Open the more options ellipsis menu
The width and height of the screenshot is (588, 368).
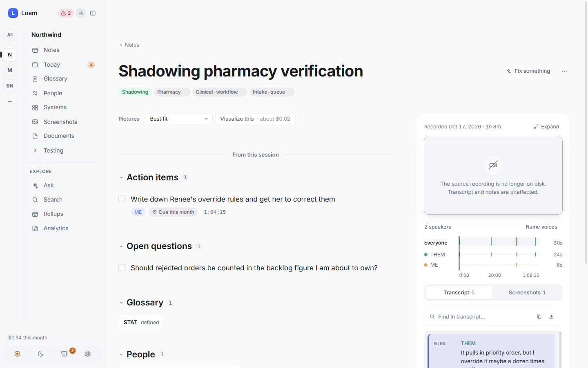pyautogui.click(x=564, y=71)
